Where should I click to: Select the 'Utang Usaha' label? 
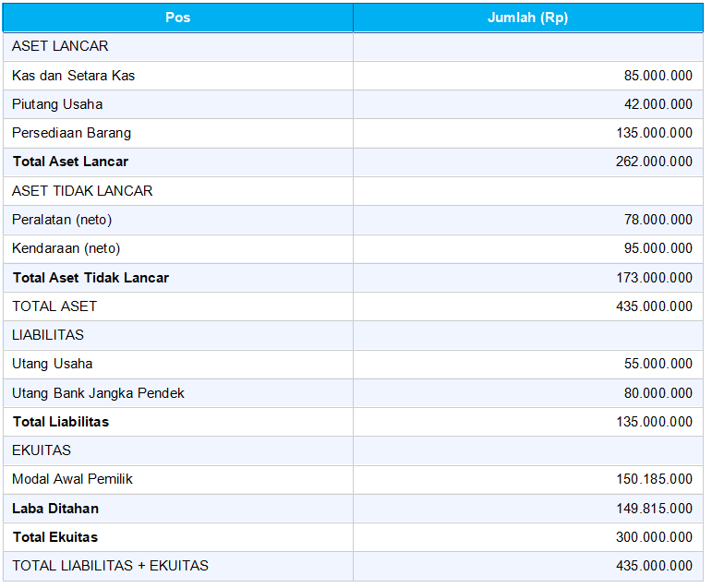point(53,364)
